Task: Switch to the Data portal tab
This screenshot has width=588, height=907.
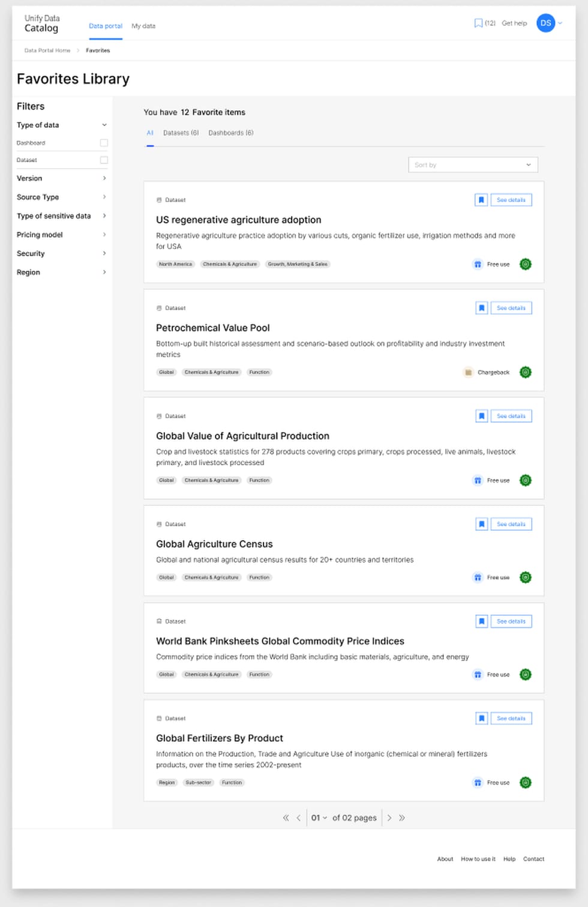Action: [106, 26]
